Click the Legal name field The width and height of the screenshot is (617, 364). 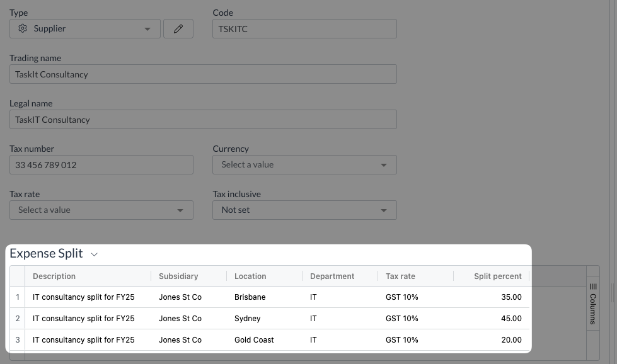[x=203, y=119]
